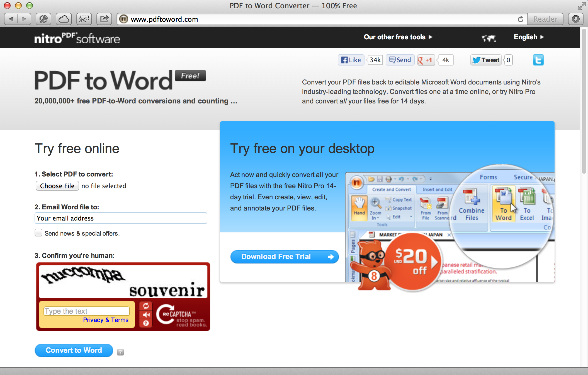Click the Choose File button
The image size is (588, 375).
[x=57, y=186]
